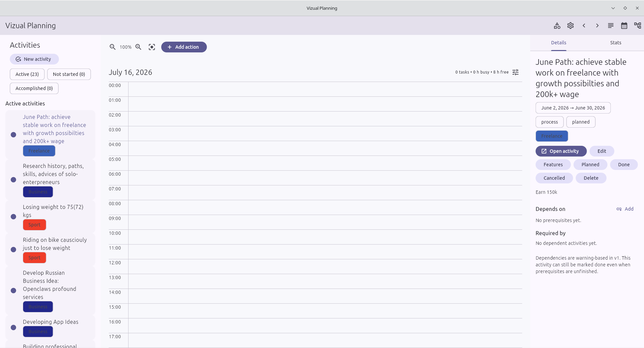Zoom in the timeline
644x348 pixels.
tap(138, 47)
